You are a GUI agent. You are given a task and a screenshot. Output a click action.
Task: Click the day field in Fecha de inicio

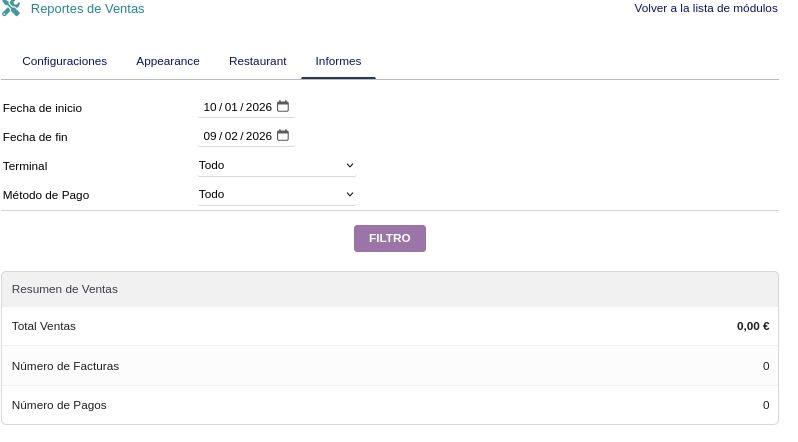(x=210, y=107)
